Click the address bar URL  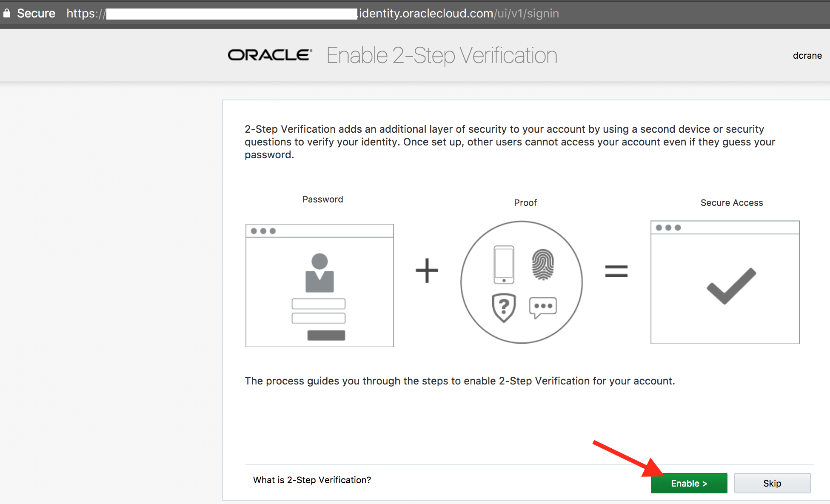(313, 14)
